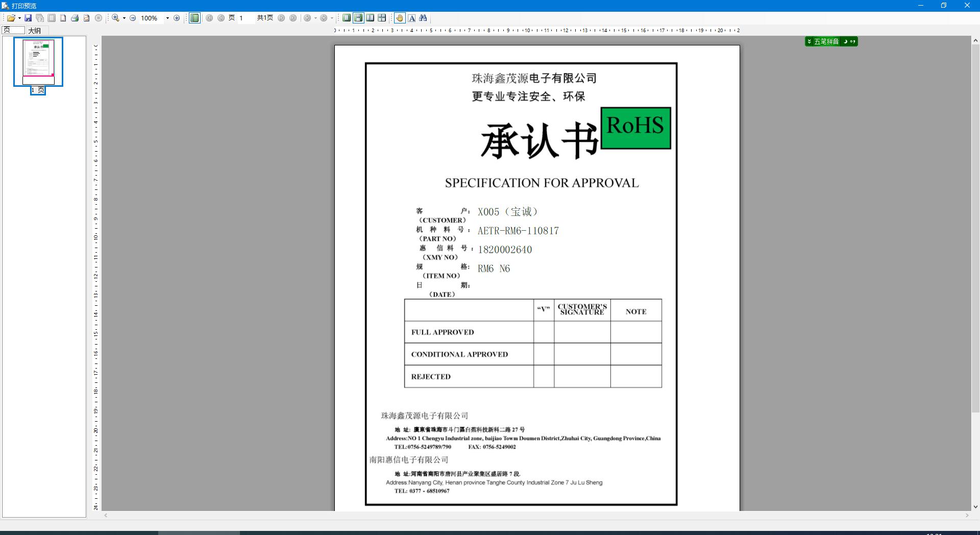Click the 共1页 total pages label

[x=265, y=18]
